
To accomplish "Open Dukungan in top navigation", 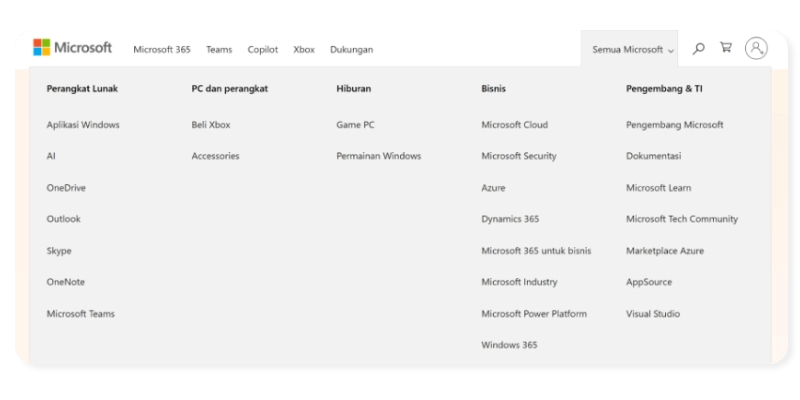I will pyautogui.click(x=352, y=49).
